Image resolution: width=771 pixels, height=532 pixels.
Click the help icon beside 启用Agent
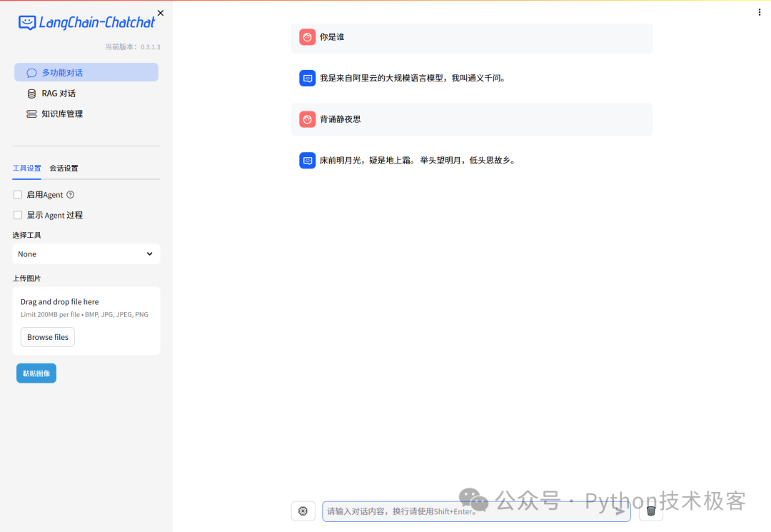pos(70,195)
